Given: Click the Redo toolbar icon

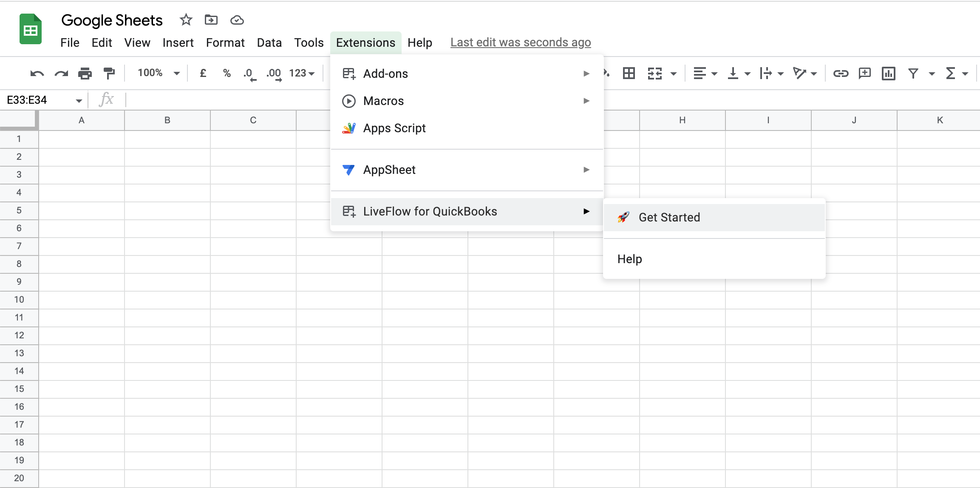Looking at the screenshot, I should [61, 74].
